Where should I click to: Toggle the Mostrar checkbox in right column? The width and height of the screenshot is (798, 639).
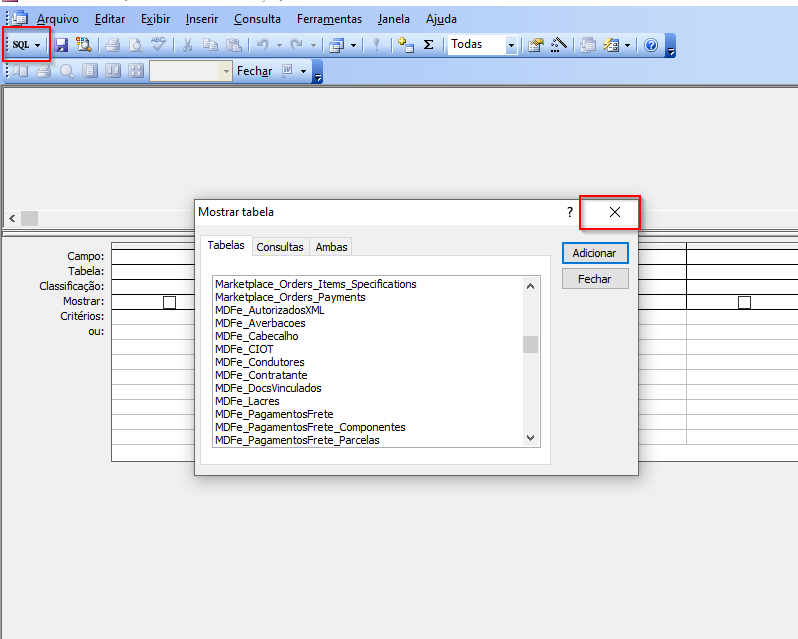pos(744,302)
